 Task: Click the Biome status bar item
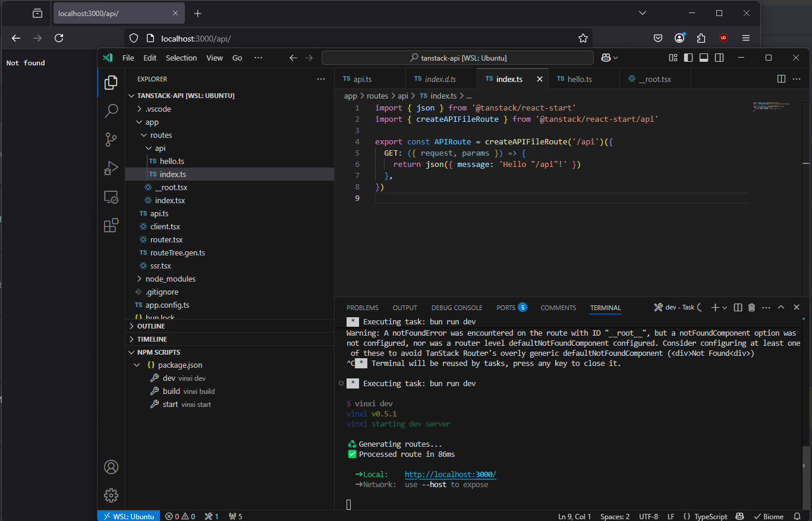[769, 516]
